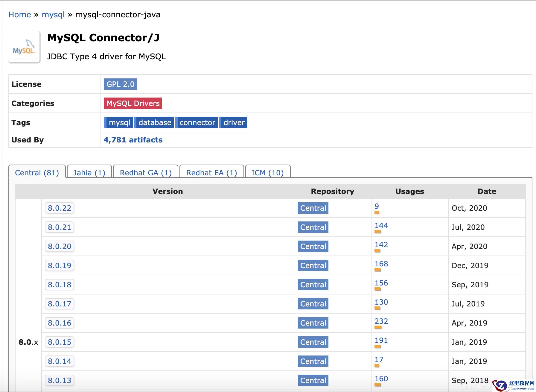Open version 8.0.15
The width and height of the screenshot is (536, 392).
coord(60,342)
